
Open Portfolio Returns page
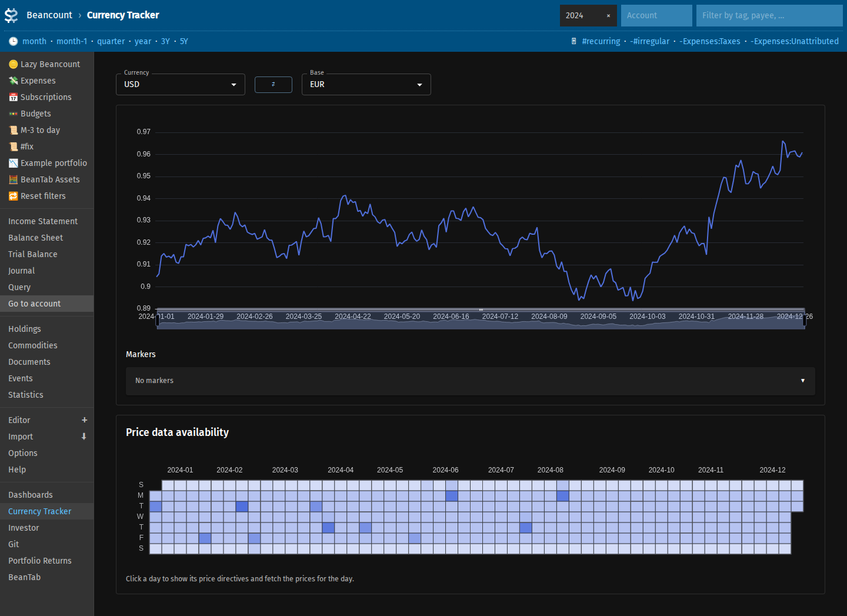pyautogui.click(x=46, y=561)
